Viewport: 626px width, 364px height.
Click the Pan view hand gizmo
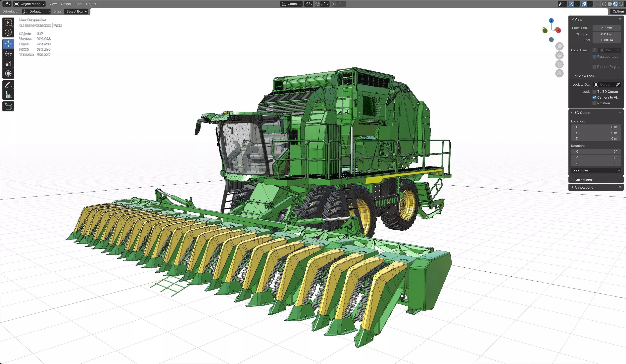pos(559,55)
